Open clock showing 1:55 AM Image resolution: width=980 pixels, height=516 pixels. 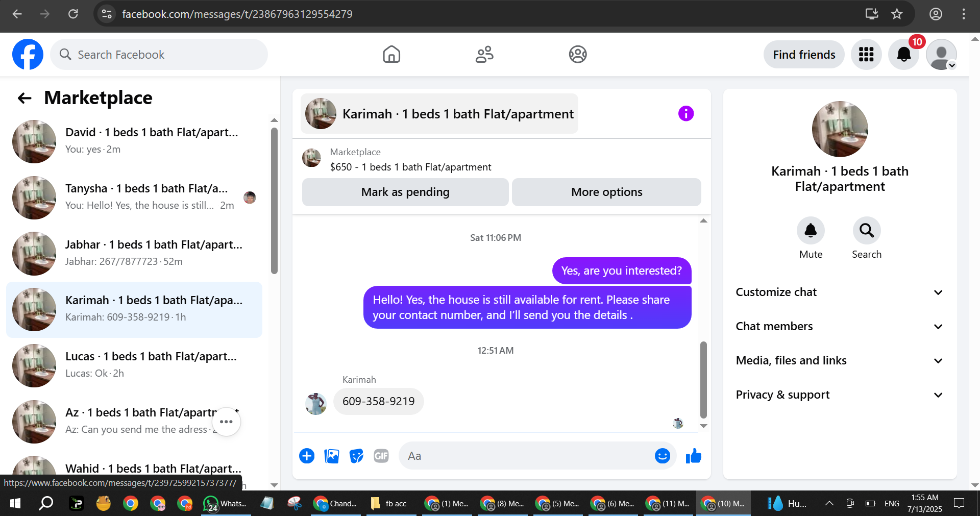[925, 503]
